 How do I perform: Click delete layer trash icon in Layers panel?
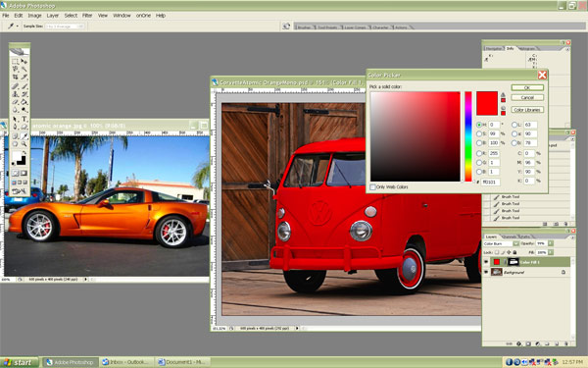(566, 343)
